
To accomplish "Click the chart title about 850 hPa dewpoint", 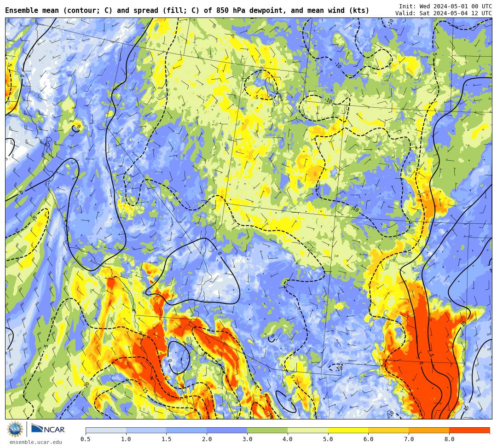I will pyautogui.click(x=187, y=11).
